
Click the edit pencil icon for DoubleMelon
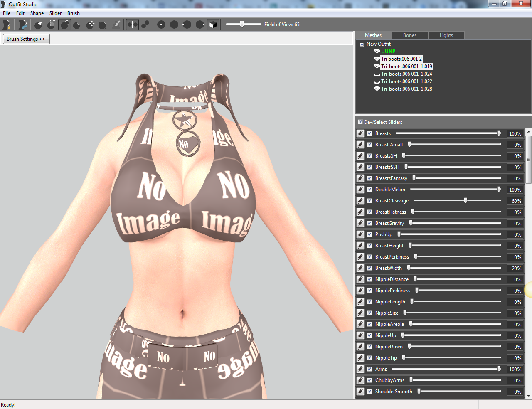click(360, 190)
